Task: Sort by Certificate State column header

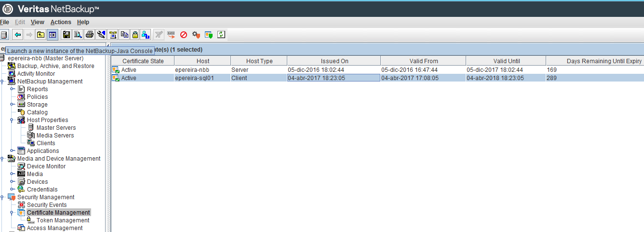Action: point(143,61)
